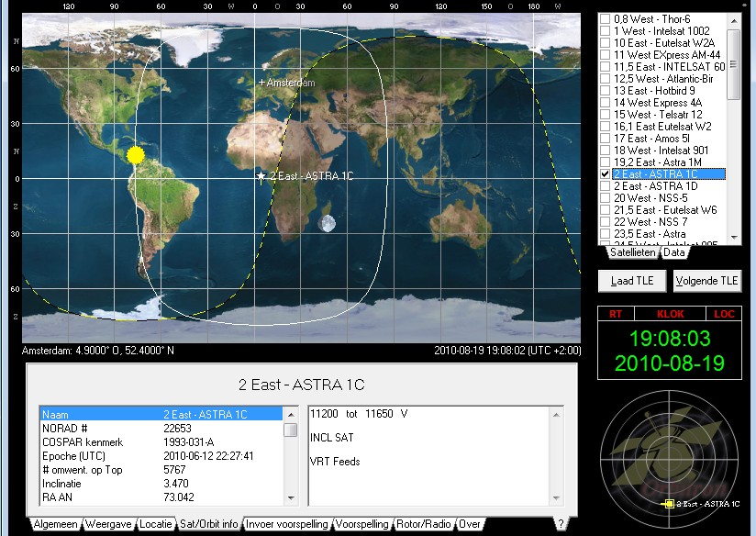Click the ASTRA 1C star marker on map
This screenshot has height=536, width=756.
261,175
